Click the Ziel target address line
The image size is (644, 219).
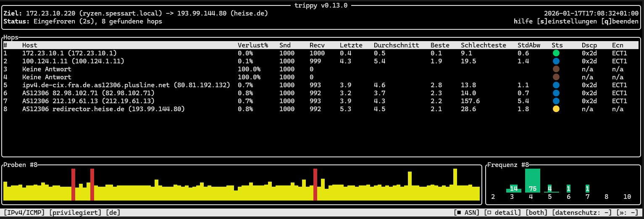(x=136, y=13)
